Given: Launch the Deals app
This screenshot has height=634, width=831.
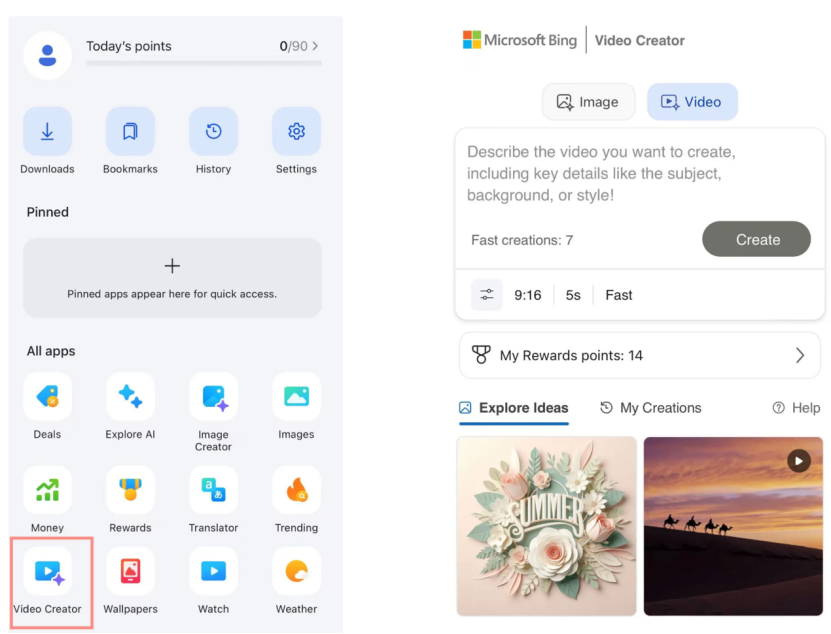Looking at the screenshot, I should 47,397.
